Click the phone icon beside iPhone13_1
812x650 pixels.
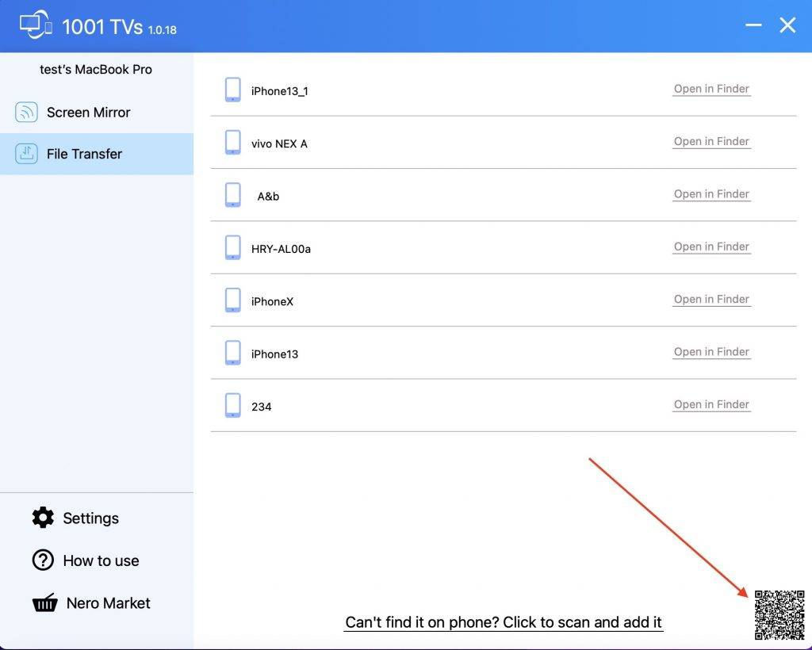pos(233,90)
